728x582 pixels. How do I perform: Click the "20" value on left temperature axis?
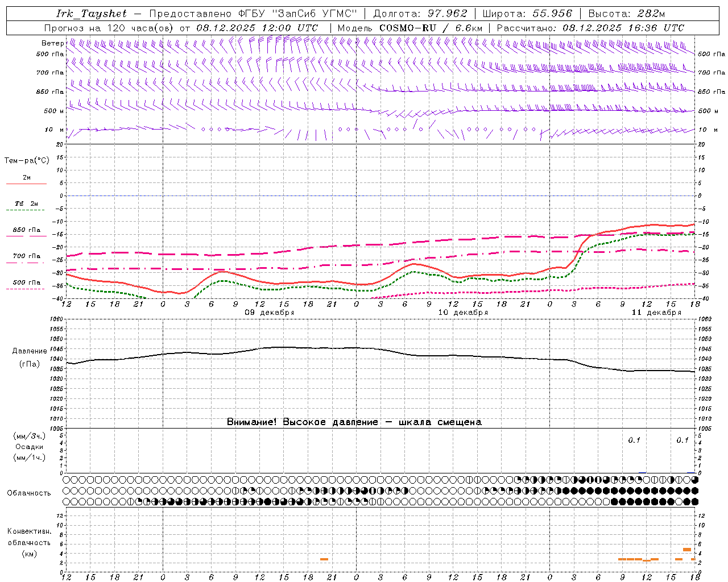61,144
